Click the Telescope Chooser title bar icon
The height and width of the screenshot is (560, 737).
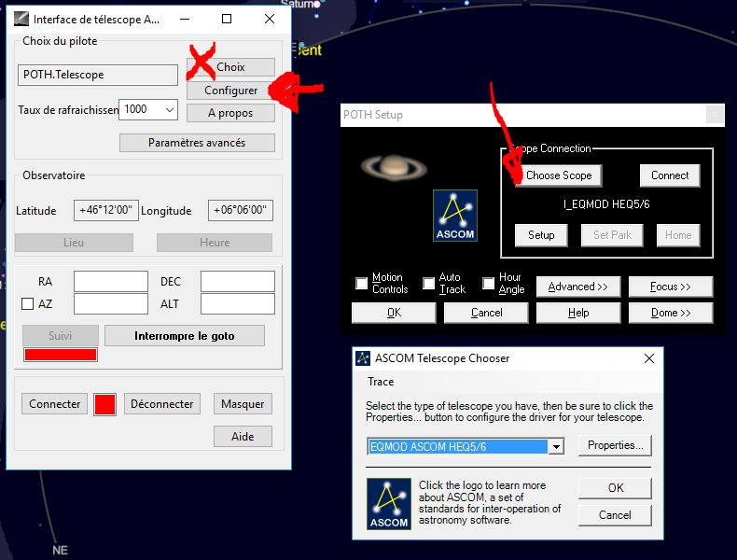pyautogui.click(x=362, y=358)
